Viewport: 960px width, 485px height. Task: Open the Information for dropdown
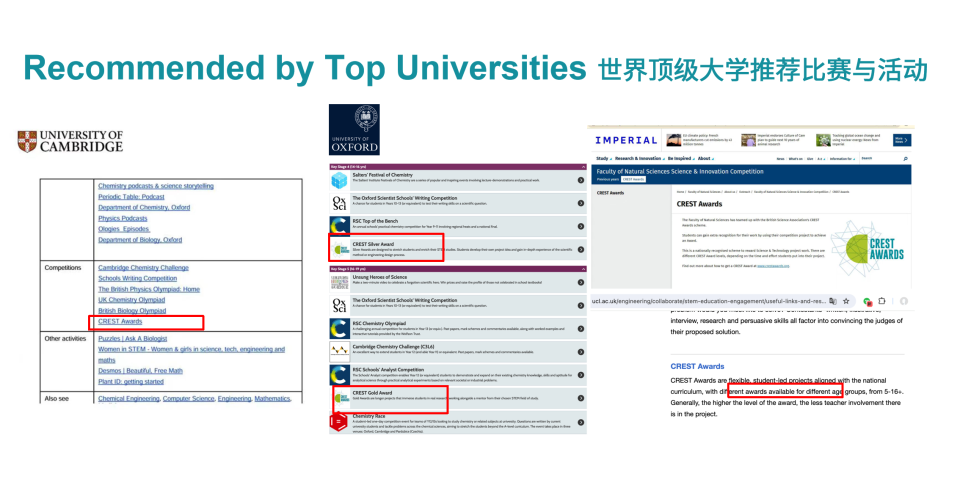tap(842, 159)
